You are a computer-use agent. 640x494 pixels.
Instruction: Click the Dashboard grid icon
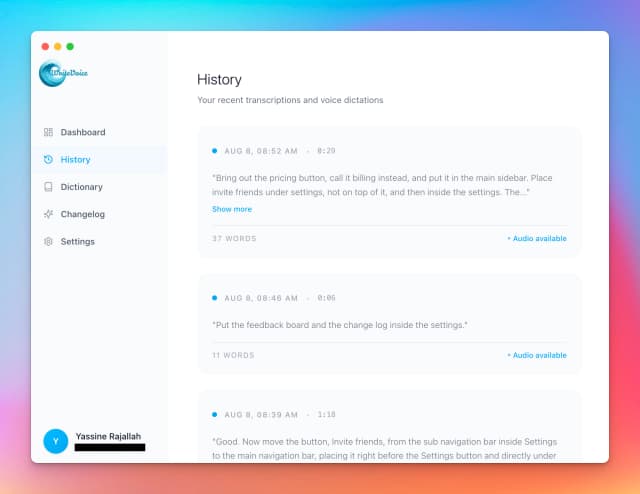click(x=48, y=132)
